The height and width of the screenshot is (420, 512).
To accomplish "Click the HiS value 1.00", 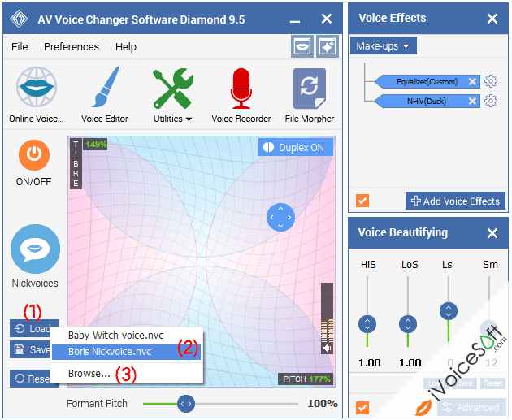I will [x=369, y=362].
